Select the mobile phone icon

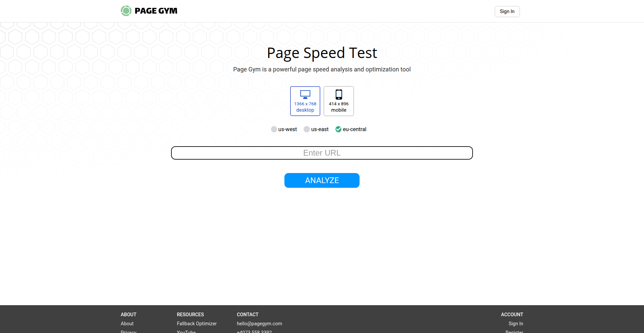point(339,95)
